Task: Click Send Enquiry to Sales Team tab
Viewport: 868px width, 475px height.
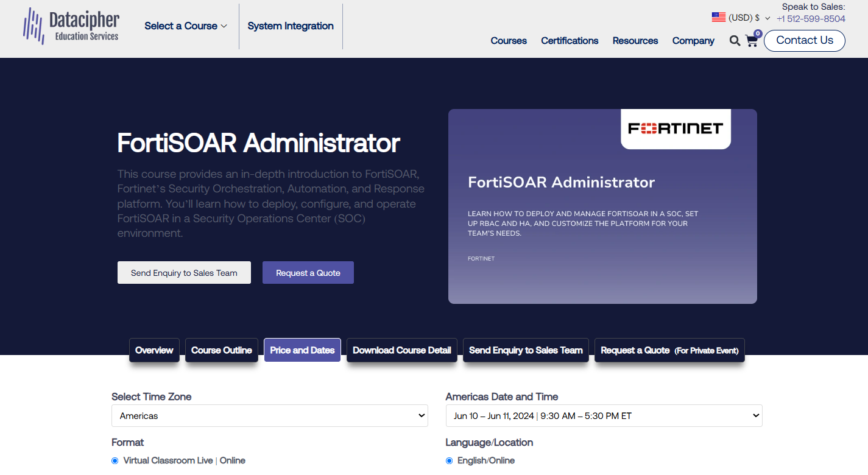Action: (526, 350)
